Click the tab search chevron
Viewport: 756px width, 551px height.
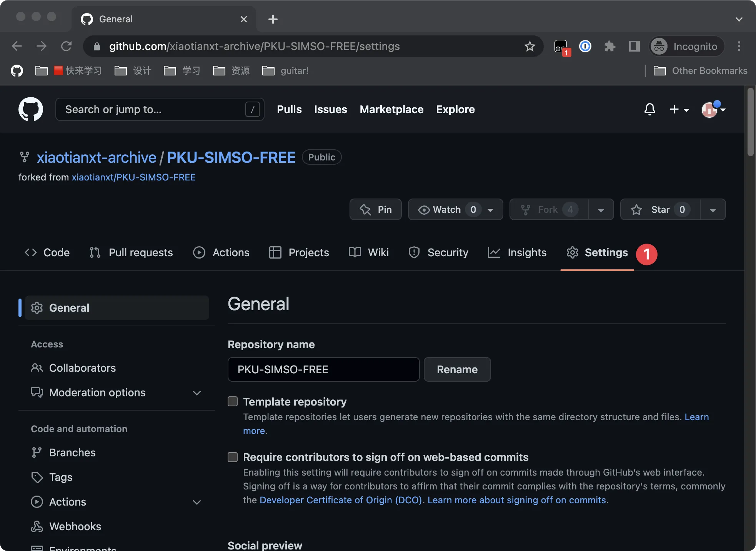[739, 19]
